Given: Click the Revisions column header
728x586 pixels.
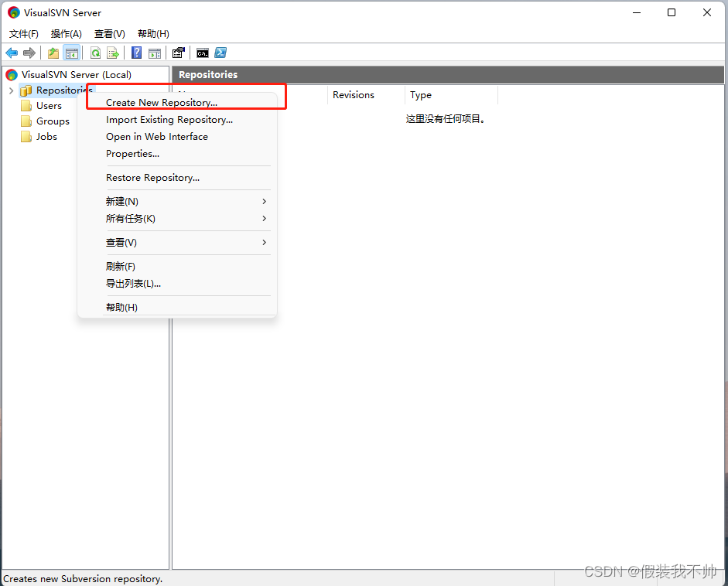Looking at the screenshot, I should 366,95.
